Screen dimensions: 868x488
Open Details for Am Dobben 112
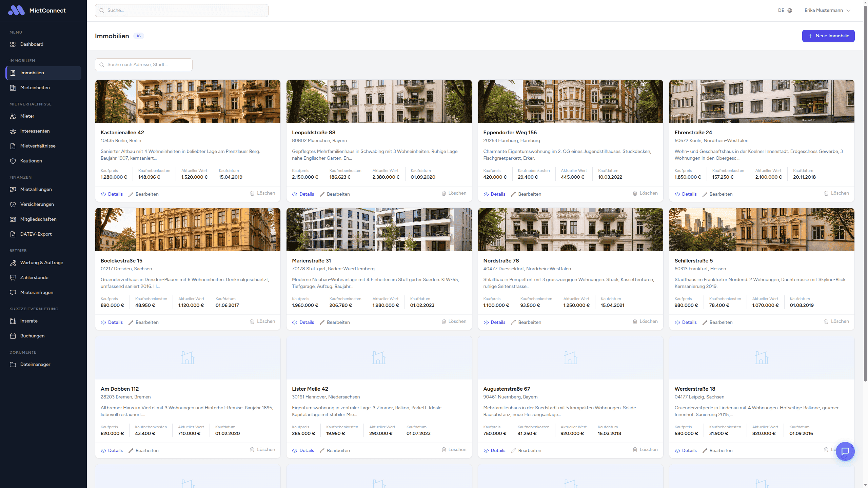pyautogui.click(x=112, y=451)
